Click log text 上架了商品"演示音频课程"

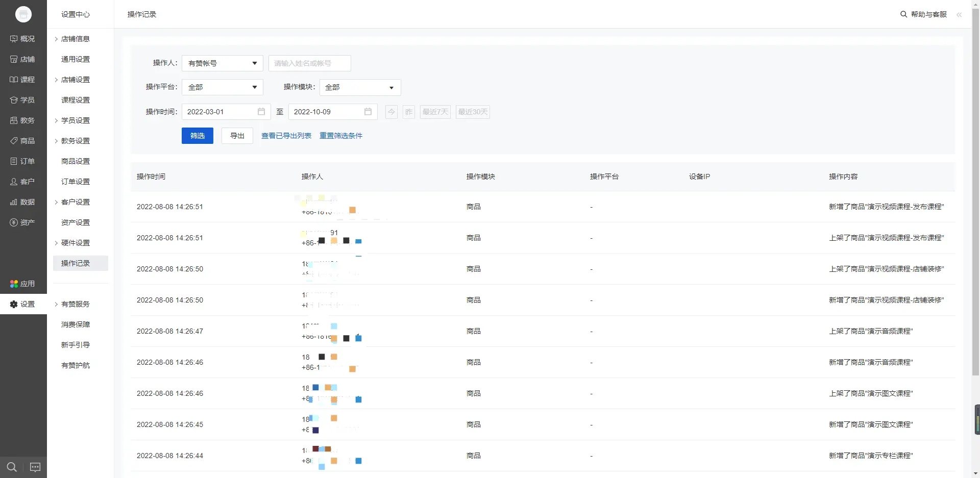[871, 331]
